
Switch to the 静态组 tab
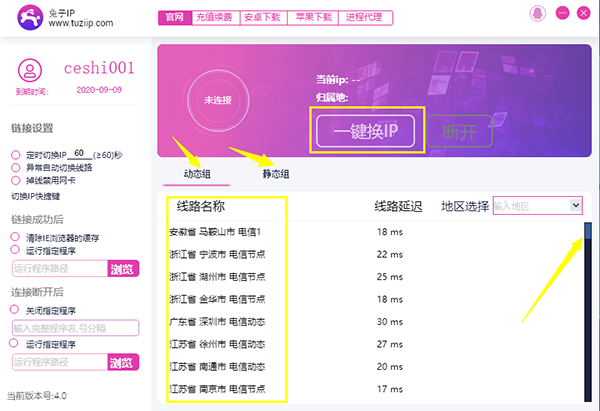click(x=276, y=174)
